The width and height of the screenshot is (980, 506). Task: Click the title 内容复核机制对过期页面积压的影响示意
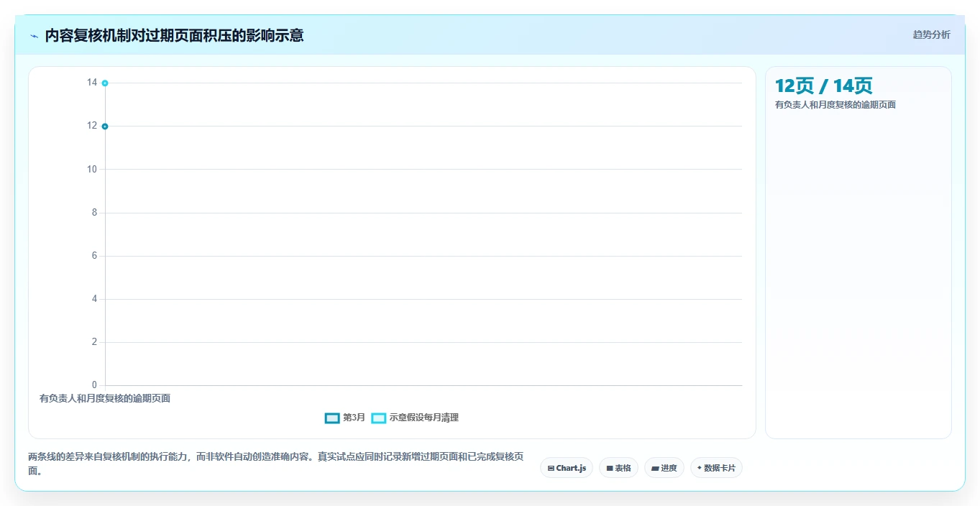click(x=174, y=35)
